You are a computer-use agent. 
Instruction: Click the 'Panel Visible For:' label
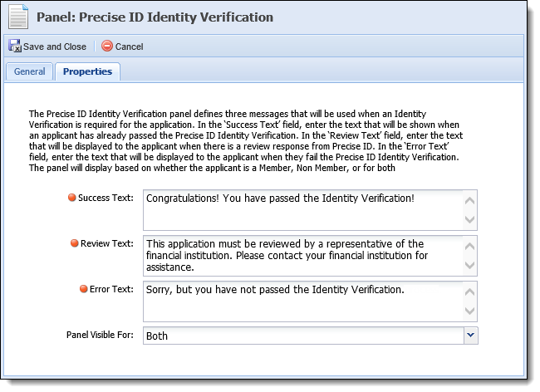pyautogui.click(x=100, y=335)
